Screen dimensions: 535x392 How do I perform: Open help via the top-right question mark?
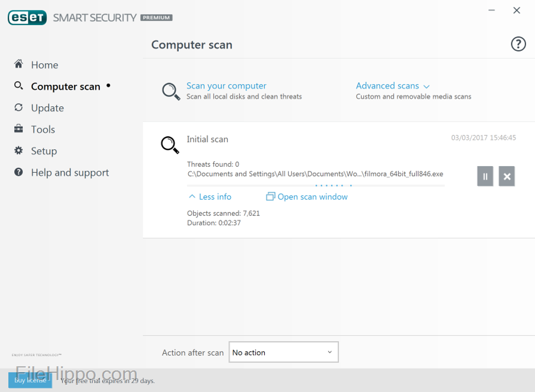518,45
